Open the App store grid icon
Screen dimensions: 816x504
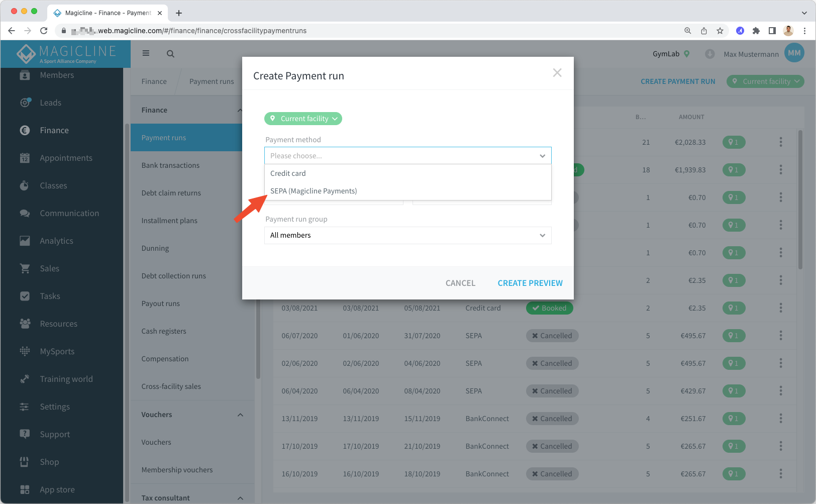pos(25,489)
